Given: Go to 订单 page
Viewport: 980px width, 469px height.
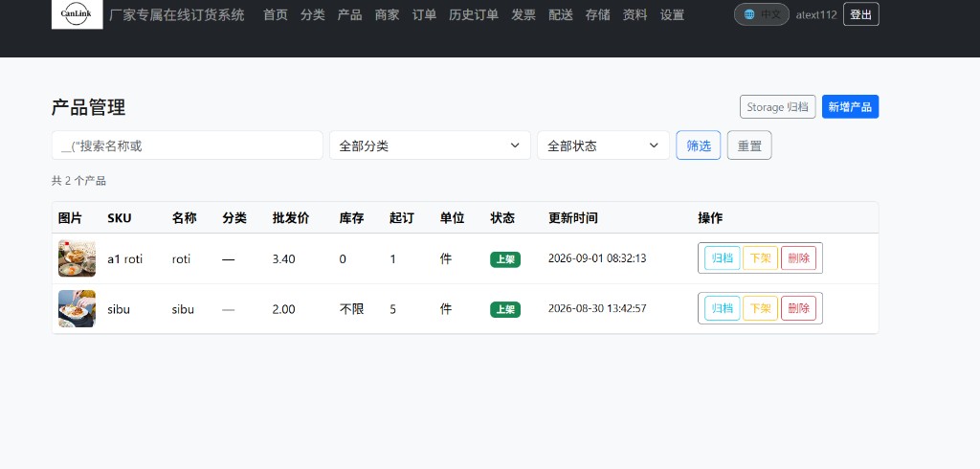Looking at the screenshot, I should [x=424, y=15].
